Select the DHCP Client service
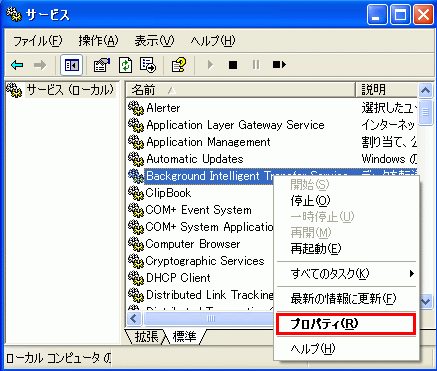The width and height of the screenshot is (437, 371). (178, 278)
